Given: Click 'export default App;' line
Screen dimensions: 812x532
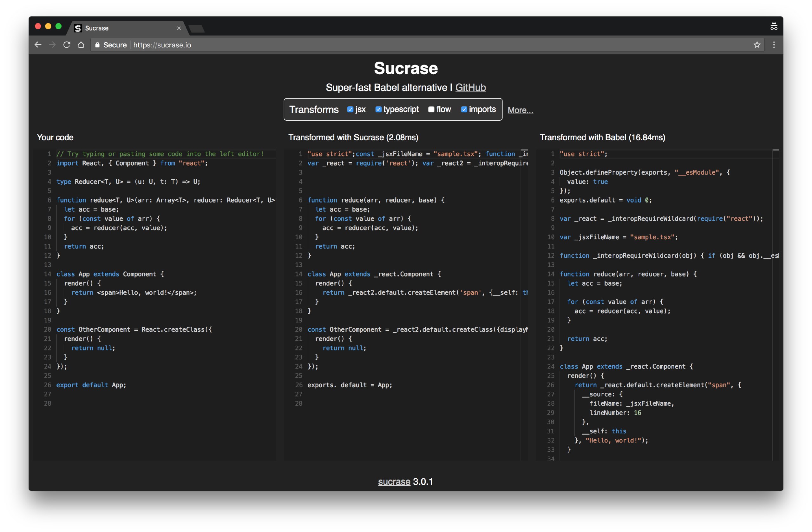Looking at the screenshot, I should click(x=91, y=385).
